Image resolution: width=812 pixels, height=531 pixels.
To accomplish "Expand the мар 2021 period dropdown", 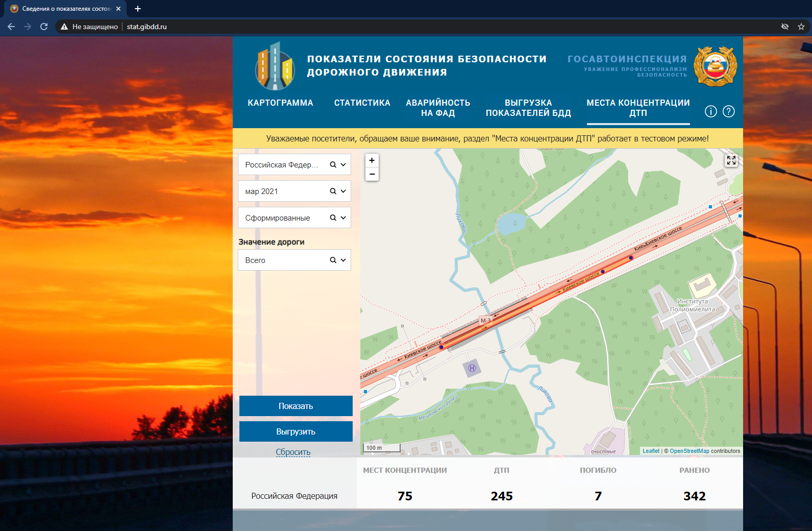I will pyautogui.click(x=343, y=191).
